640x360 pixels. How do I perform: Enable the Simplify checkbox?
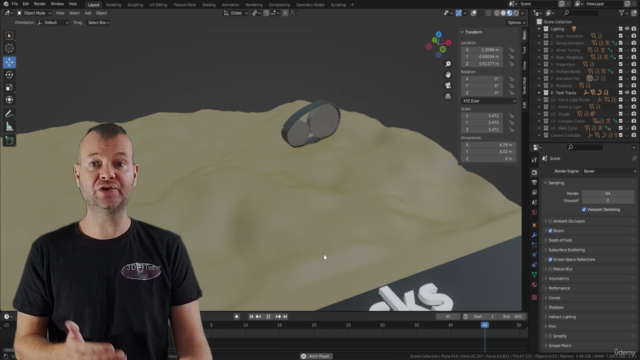coord(550,336)
